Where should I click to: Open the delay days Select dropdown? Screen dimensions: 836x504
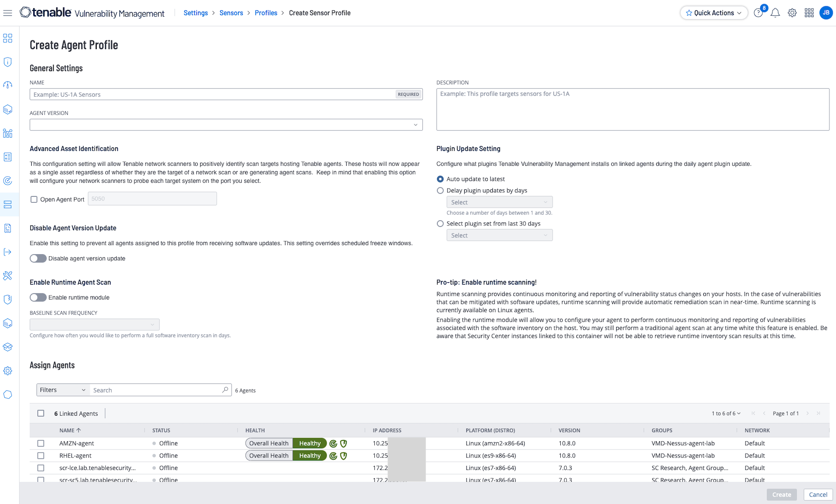[499, 202]
